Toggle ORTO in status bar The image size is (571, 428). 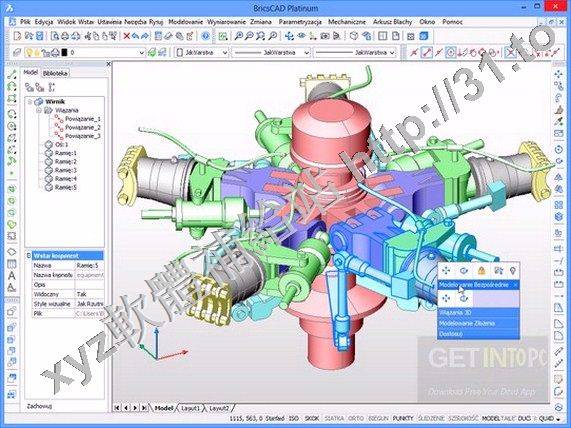pos(355,419)
